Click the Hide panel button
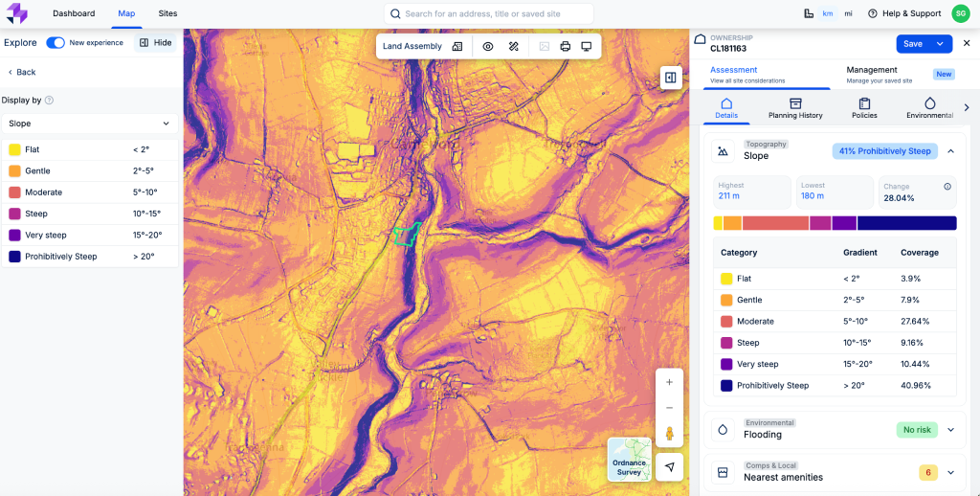The height and width of the screenshot is (496, 980). coord(155,42)
